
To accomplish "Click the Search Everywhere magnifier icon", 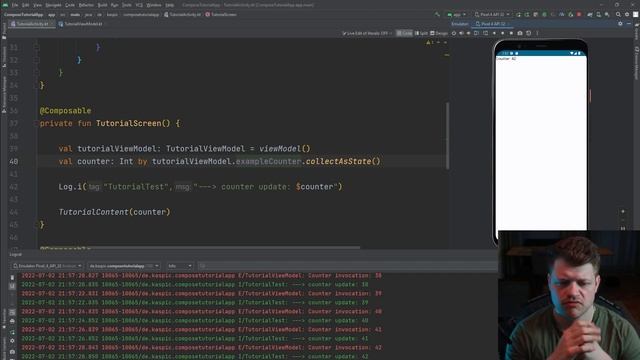I will (x=618, y=15).
